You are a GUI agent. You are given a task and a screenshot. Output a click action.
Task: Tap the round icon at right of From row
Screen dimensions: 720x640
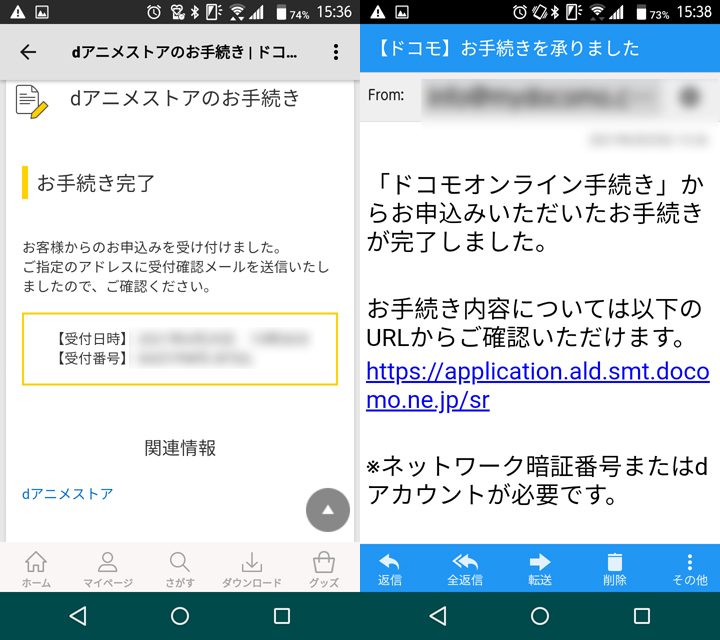(x=690, y=97)
